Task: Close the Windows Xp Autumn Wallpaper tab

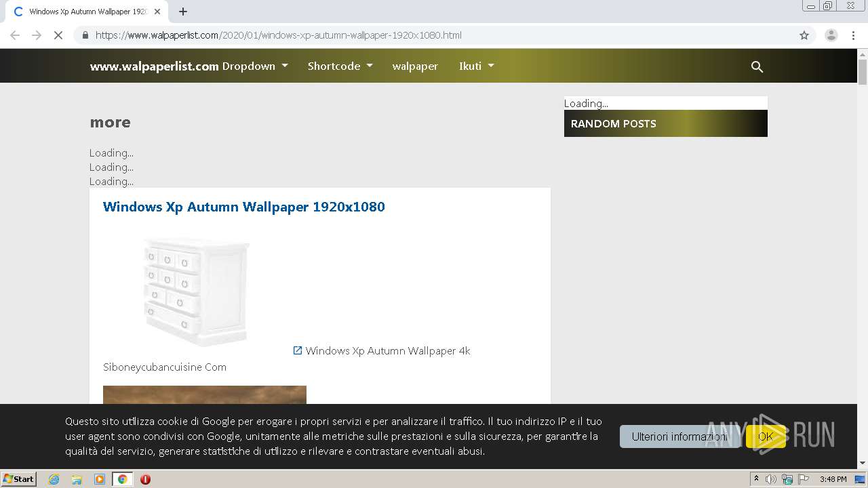Action: point(157,12)
